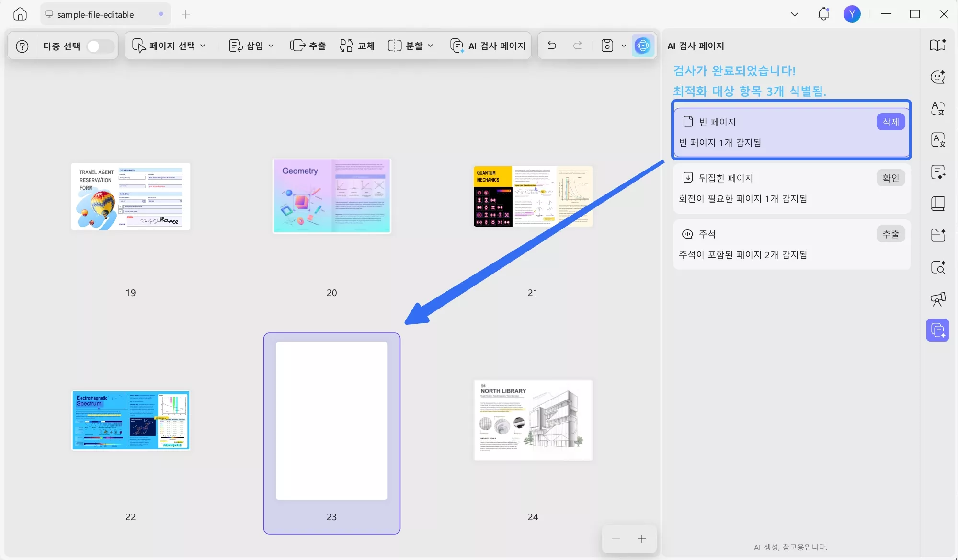
Task: Click 삭제 to delete the blank page
Action: click(890, 122)
